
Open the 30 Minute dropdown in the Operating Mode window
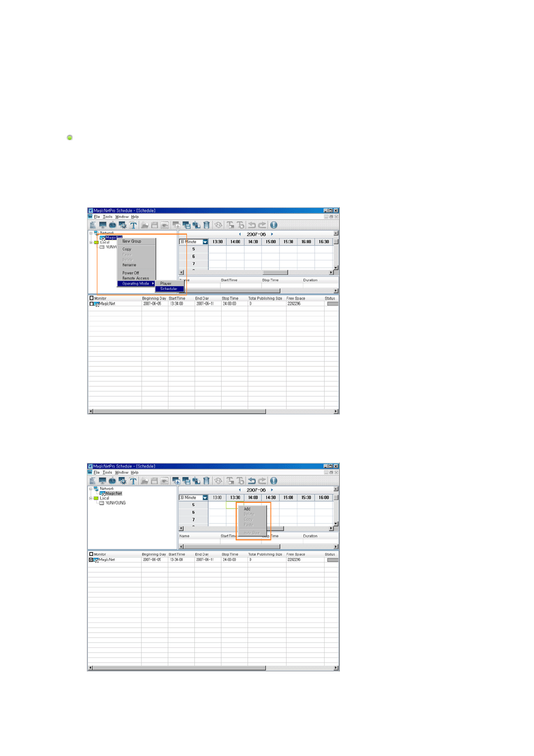tap(205, 242)
